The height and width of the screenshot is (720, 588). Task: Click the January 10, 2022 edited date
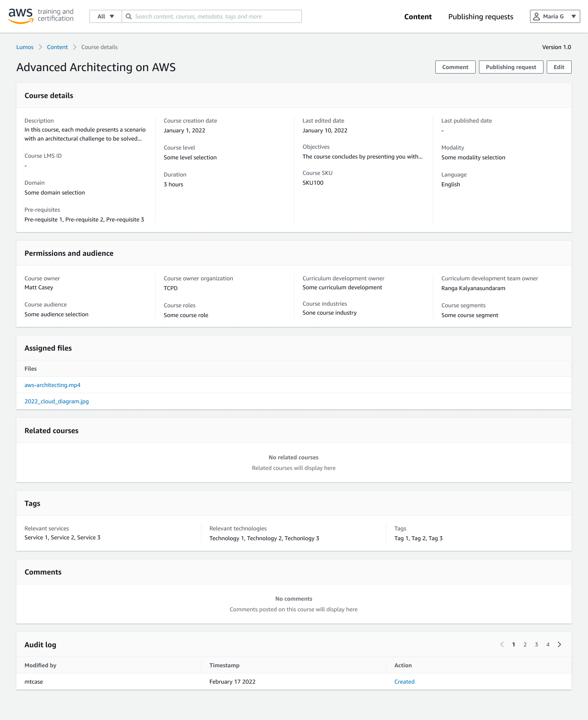tap(325, 130)
